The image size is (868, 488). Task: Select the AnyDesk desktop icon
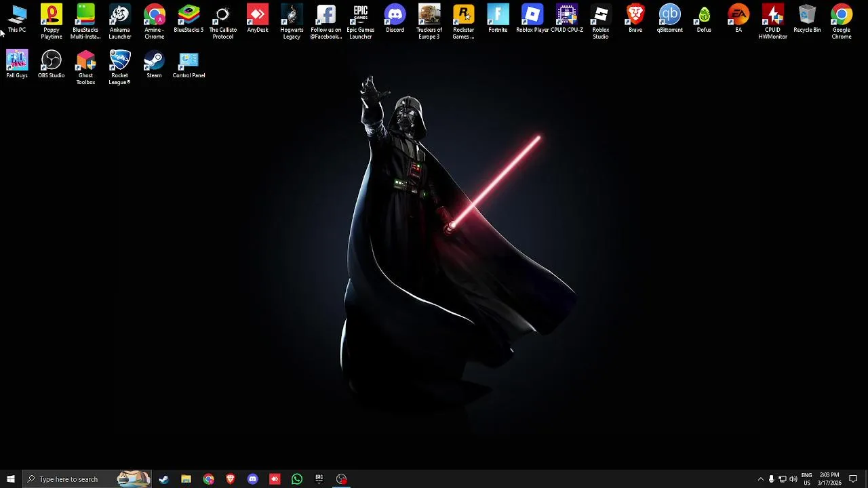(x=258, y=19)
